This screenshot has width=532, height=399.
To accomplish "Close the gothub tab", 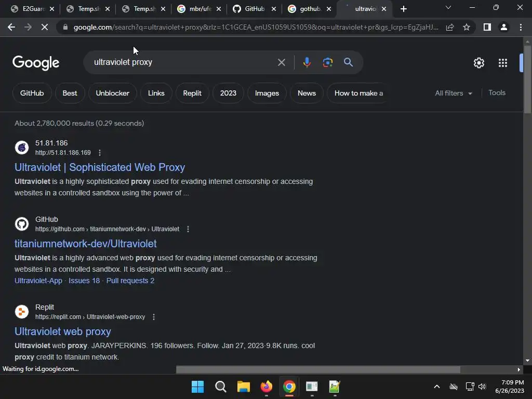I will point(329,9).
